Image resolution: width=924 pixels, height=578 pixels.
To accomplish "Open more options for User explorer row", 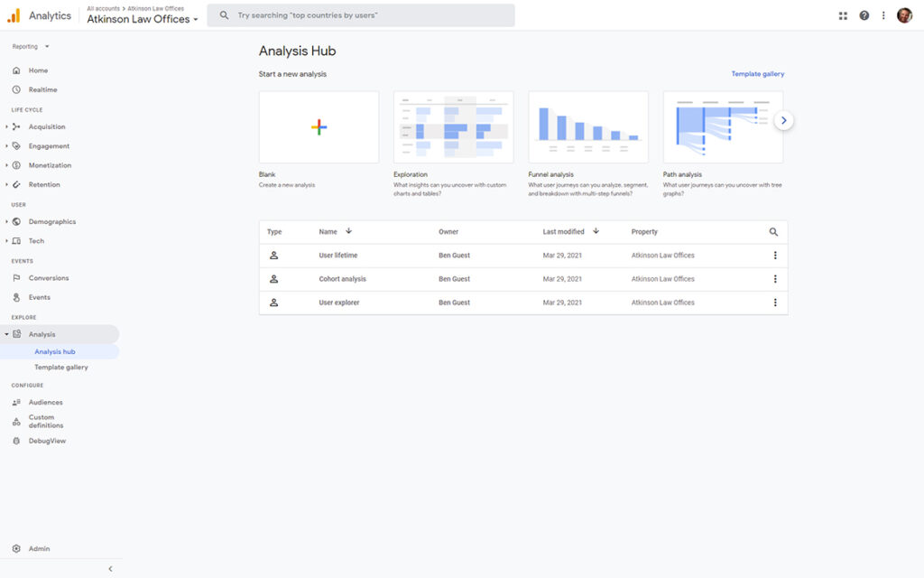I will click(x=775, y=303).
